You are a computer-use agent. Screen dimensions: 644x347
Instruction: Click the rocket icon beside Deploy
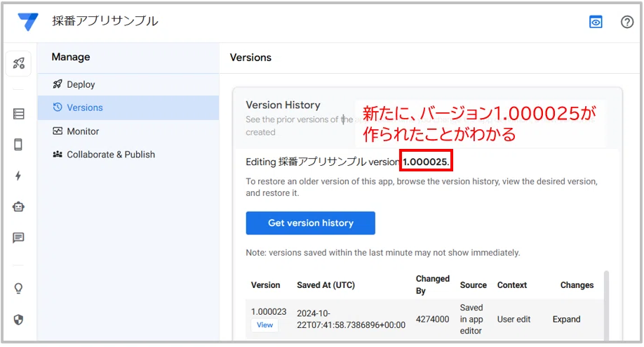point(58,84)
